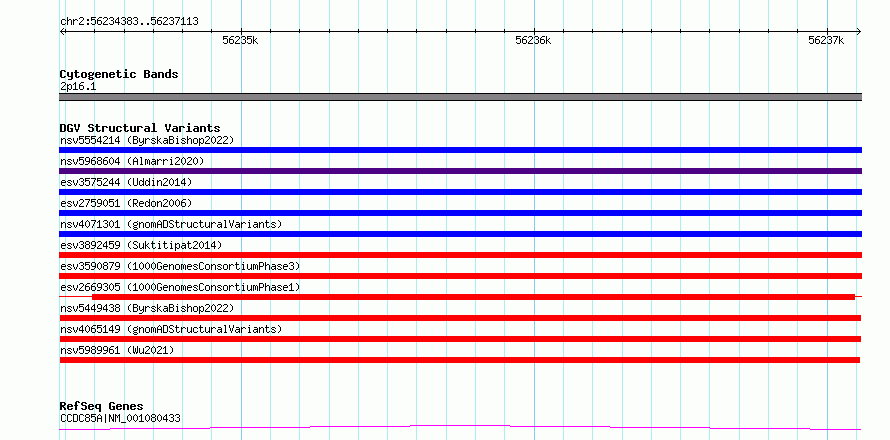Click the blue bar for nsv5554214
The width and height of the screenshot is (890, 440).
click(460, 150)
